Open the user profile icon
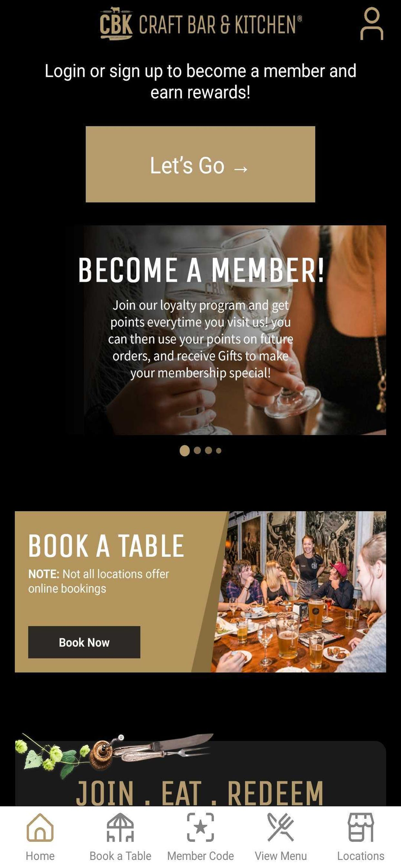401x868 pixels. coord(372,24)
